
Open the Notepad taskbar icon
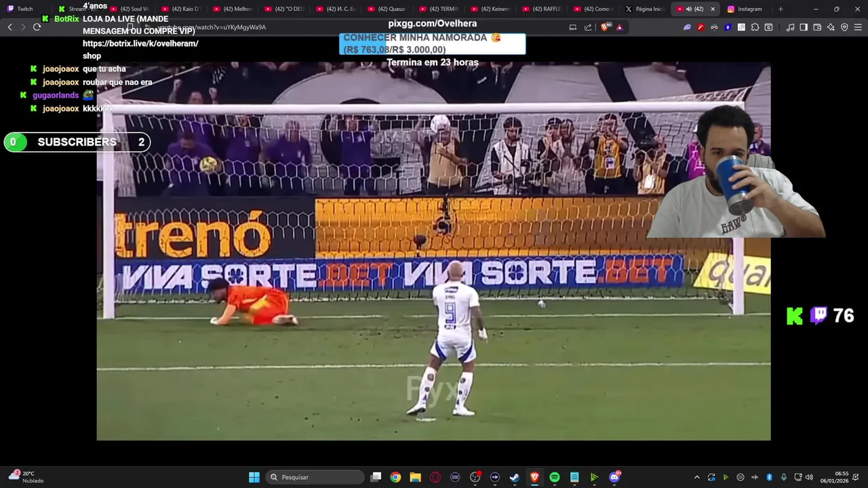(574, 477)
